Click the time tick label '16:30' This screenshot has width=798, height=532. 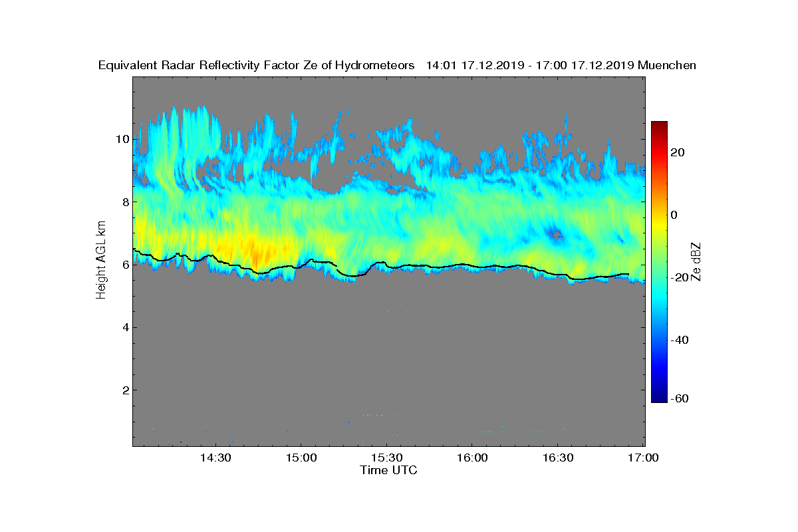558,458
